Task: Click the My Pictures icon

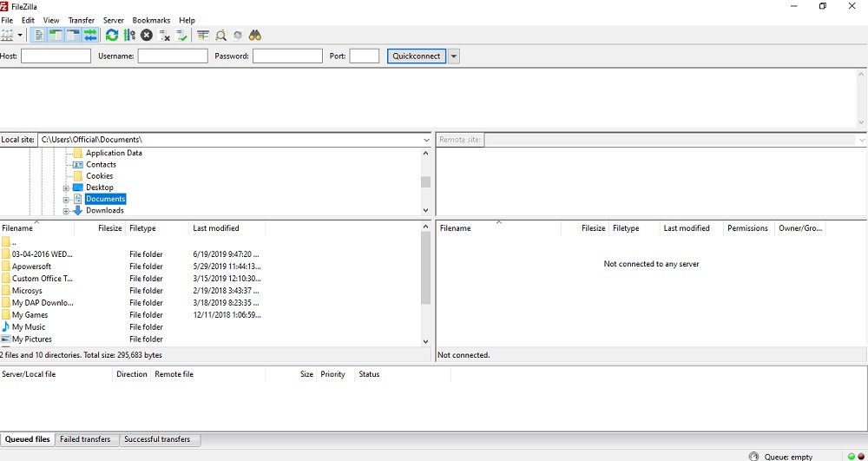Action: pos(5,339)
